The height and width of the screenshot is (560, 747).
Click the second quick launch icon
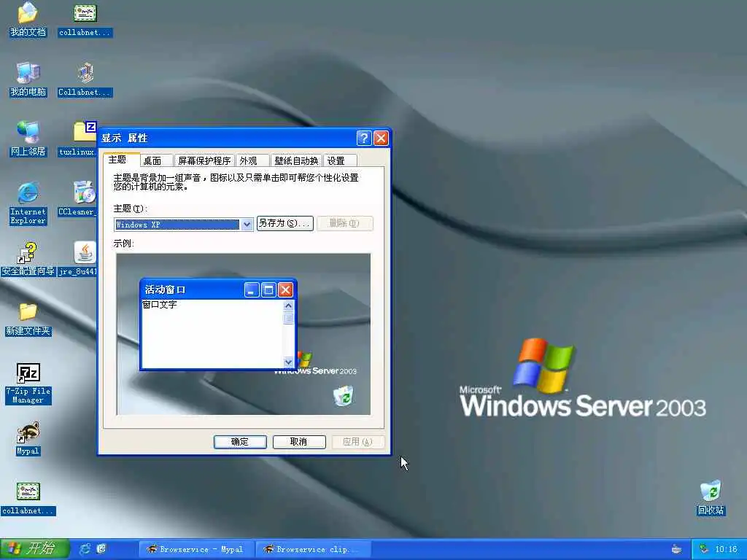click(x=101, y=549)
